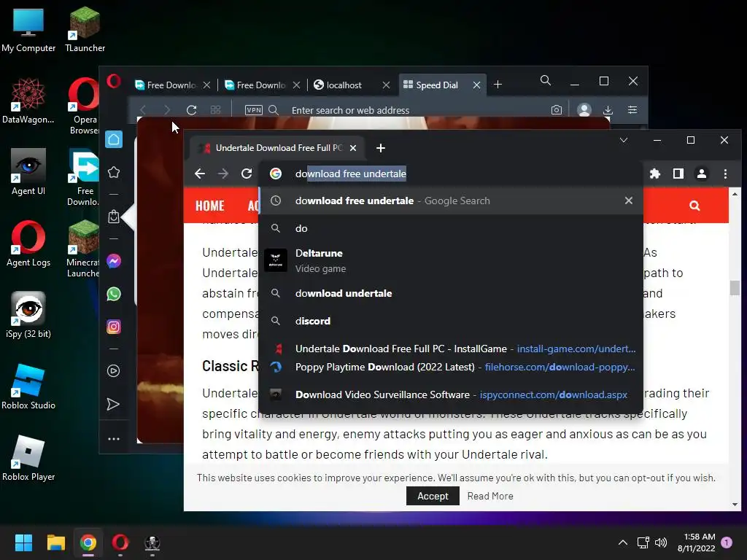
Task: Switch to localhost tab in Opera
Action: point(344,85)
